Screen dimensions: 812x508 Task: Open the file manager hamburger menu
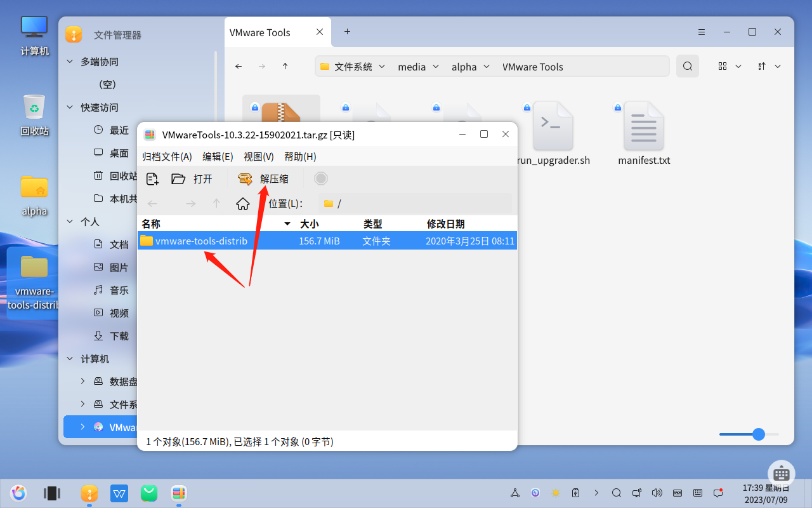coord(702,32)
